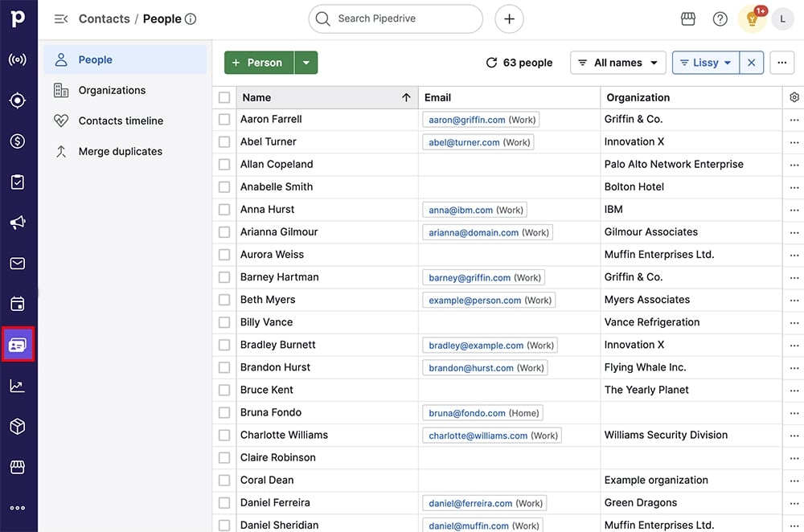Switch to the Organizations section
The height and width of the screenshot is (532, 804).
[113, 90]
